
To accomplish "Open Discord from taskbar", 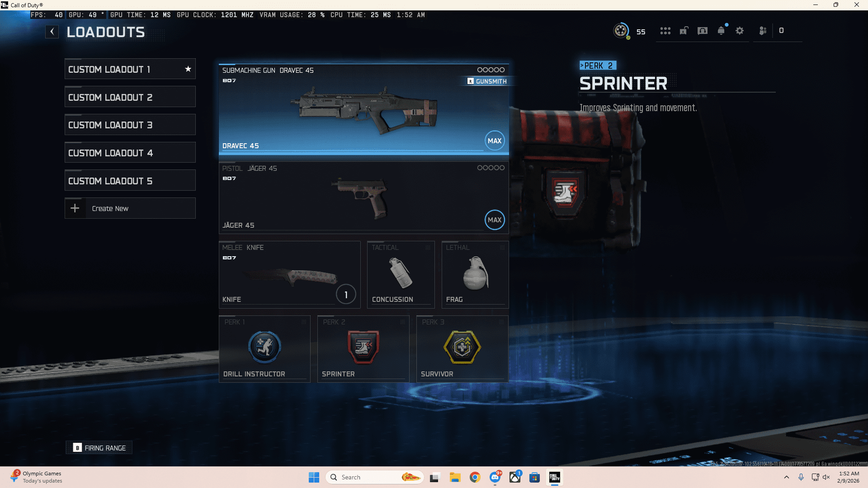I will click(495, 477).
